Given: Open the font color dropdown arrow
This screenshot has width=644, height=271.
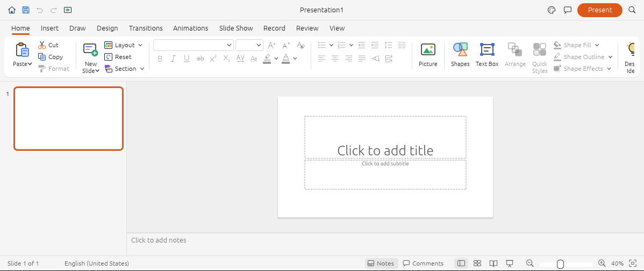Looking at the screenshot, I should pyautogui.click(x=295, y=58).
